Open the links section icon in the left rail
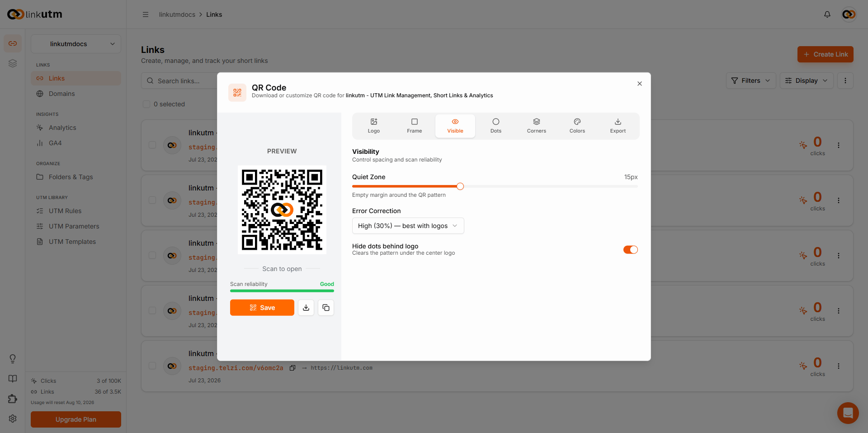 tap(13, 43)
